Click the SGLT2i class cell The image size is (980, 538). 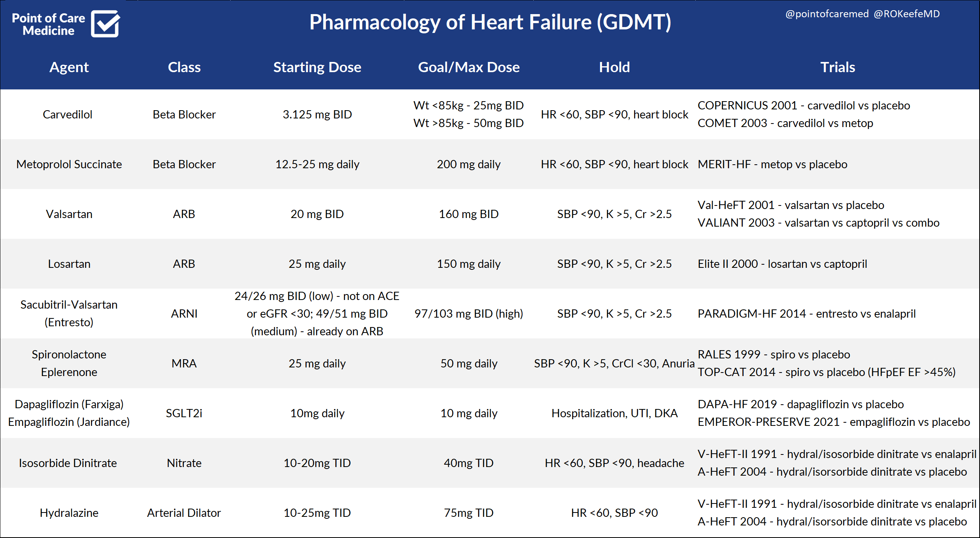(x=184, y=413)
